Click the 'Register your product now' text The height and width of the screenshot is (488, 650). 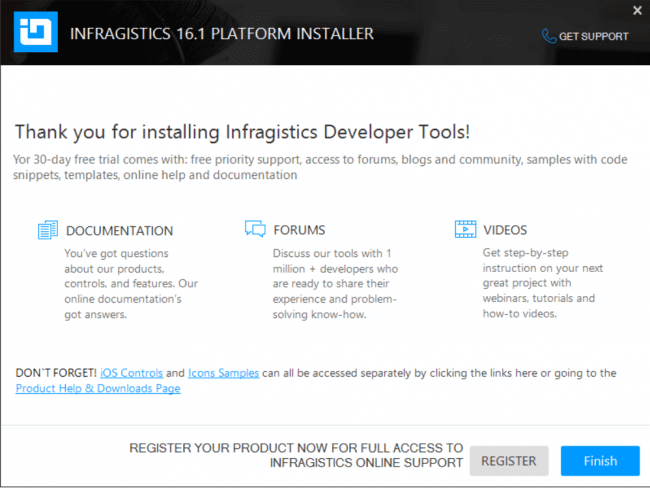coord(297,455)
